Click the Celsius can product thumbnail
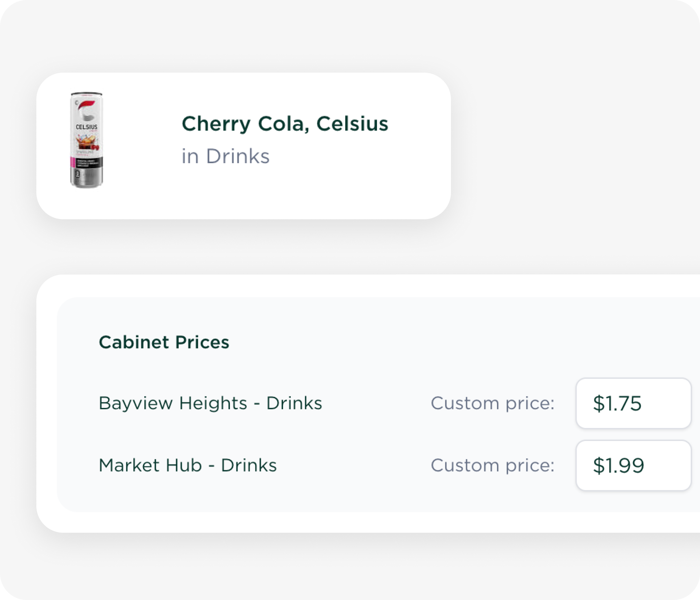The height and width of the screenshot is (600, 700). (86, 140)
